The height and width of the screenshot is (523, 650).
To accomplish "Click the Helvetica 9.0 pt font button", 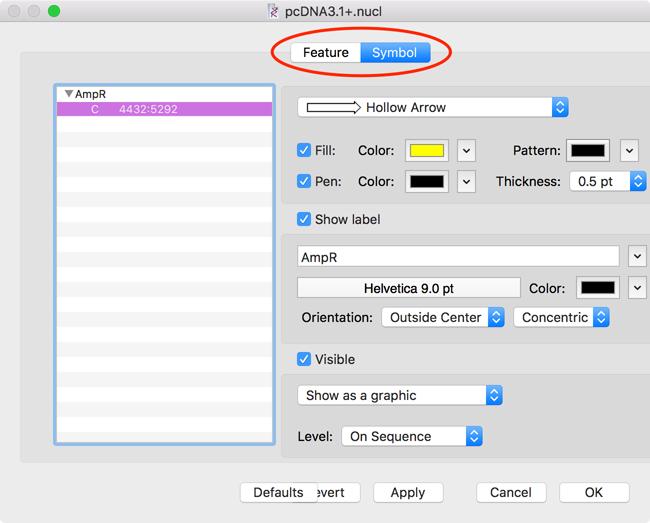I will point(408,288).
